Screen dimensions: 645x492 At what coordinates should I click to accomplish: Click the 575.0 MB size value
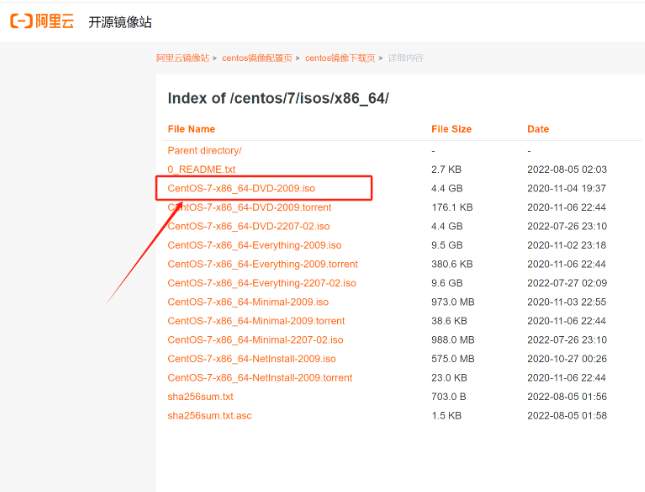[x=452, y=359]
